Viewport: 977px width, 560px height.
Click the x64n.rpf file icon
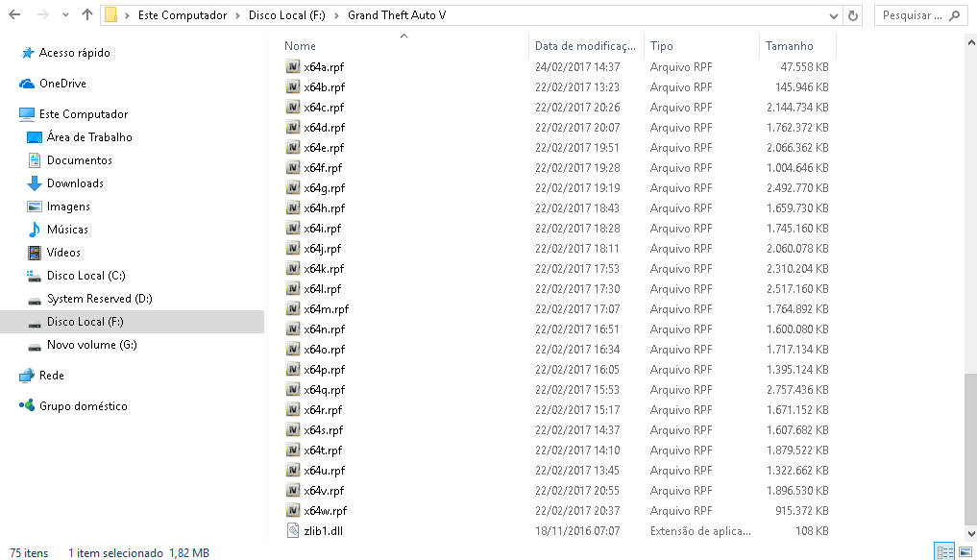(293, 329)
